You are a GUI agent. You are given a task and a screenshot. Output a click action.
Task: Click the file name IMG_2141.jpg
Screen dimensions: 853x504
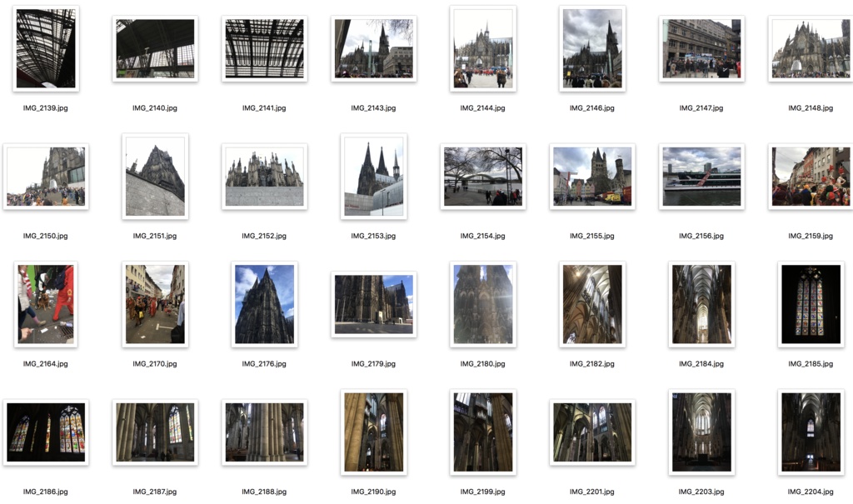[264, 108]
